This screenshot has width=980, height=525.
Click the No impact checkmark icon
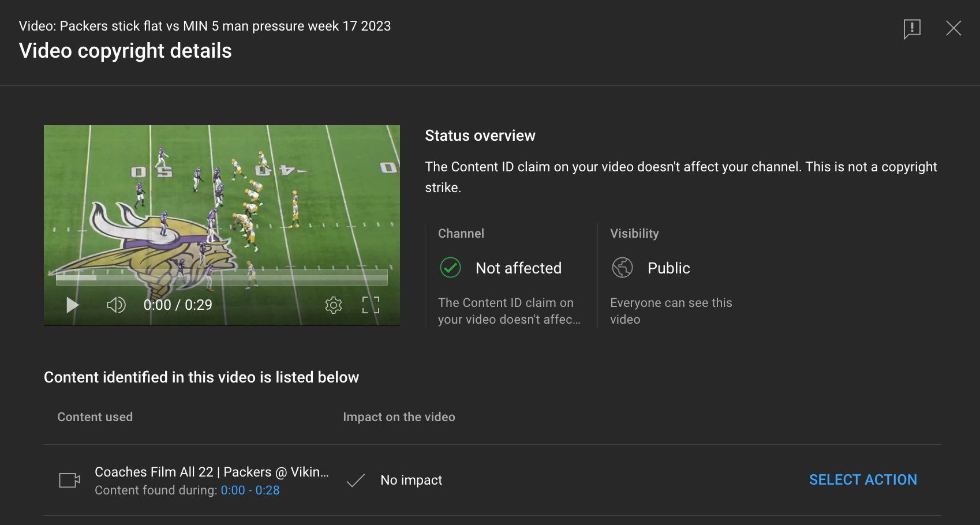click(x=356, y=481)
